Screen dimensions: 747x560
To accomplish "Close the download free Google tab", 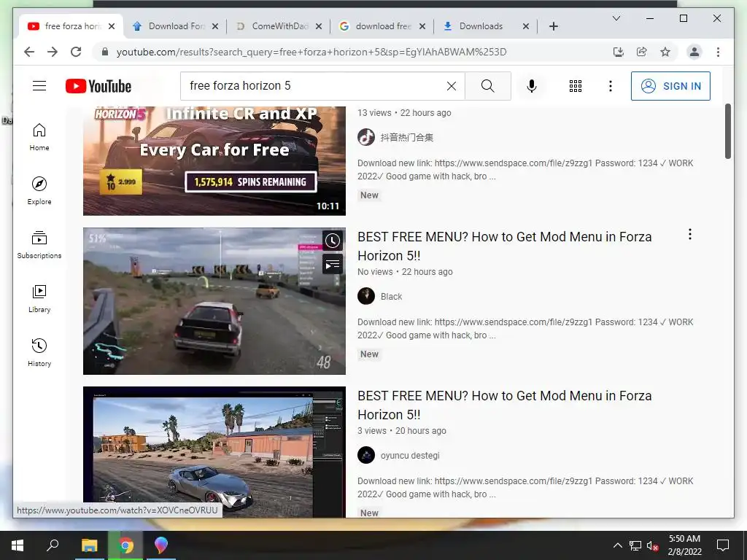I will click(x=422, y=26).
